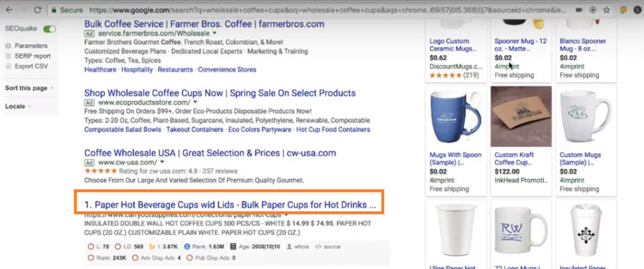Image resolution: width=644 pixels, height=269 pixels.
Task: Open Mugs With Spoon (Sample) product link
Action: point(455,158)
